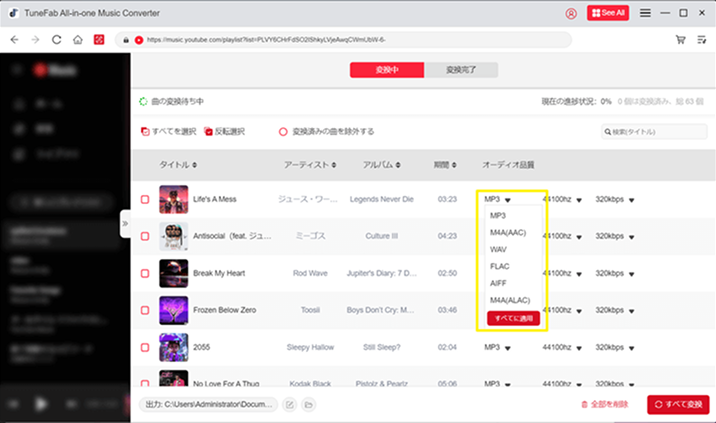
Task: Enable 変換済みの曲を除外する radio option
Action: tap(283, 131)
